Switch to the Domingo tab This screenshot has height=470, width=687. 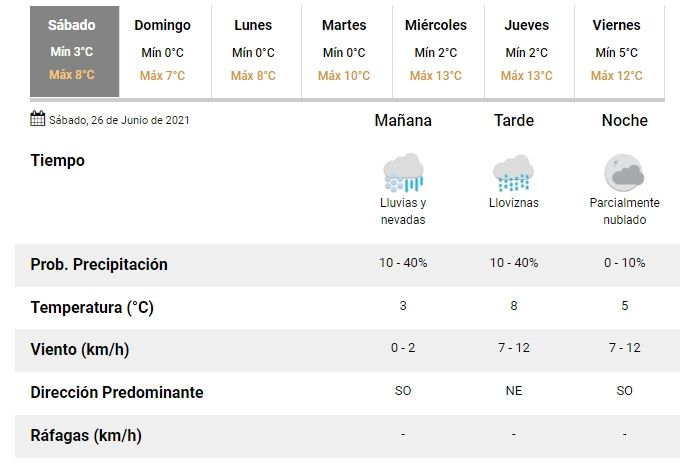[x=162, y=50]
